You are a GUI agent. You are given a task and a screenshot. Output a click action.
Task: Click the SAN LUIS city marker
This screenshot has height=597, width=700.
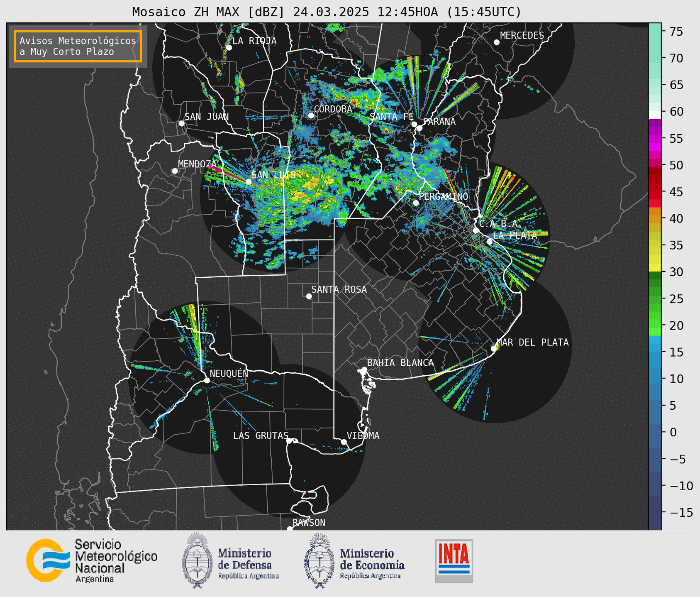click(x=249, y=182)
